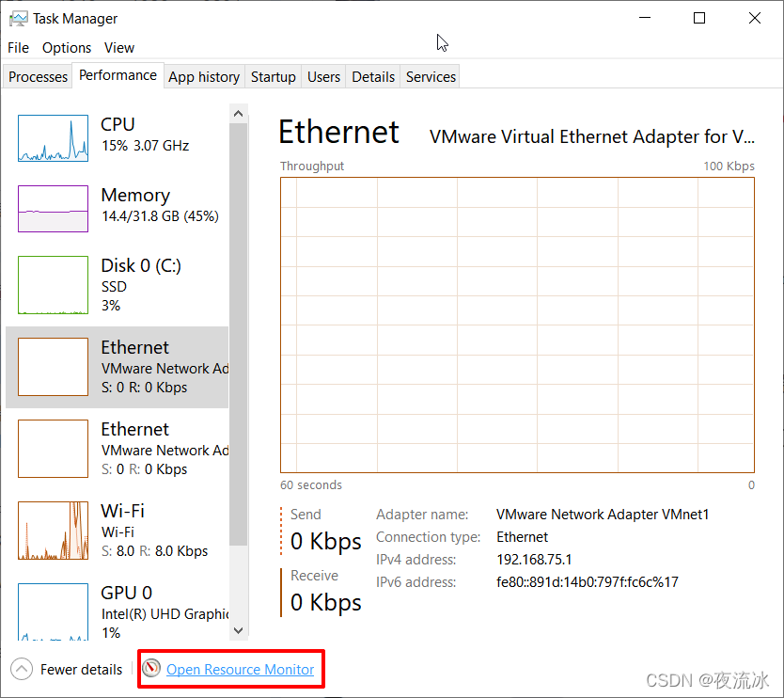This screenshot has width=784, height=698.
Task: Go to the Startup tab
Action: pyautogui.click(x=273, y=76)
